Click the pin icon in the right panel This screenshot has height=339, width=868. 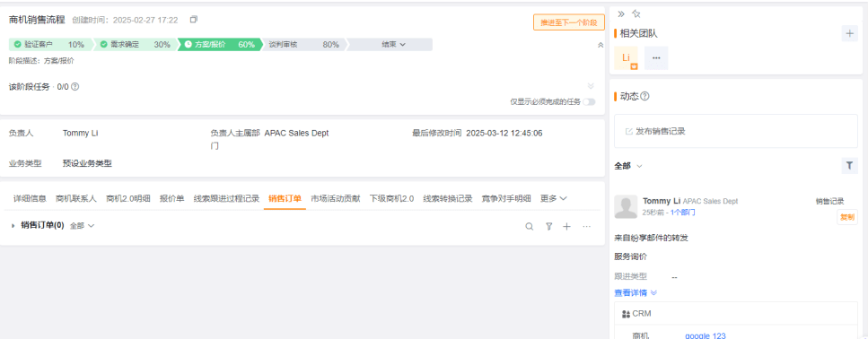click(636, 13)
